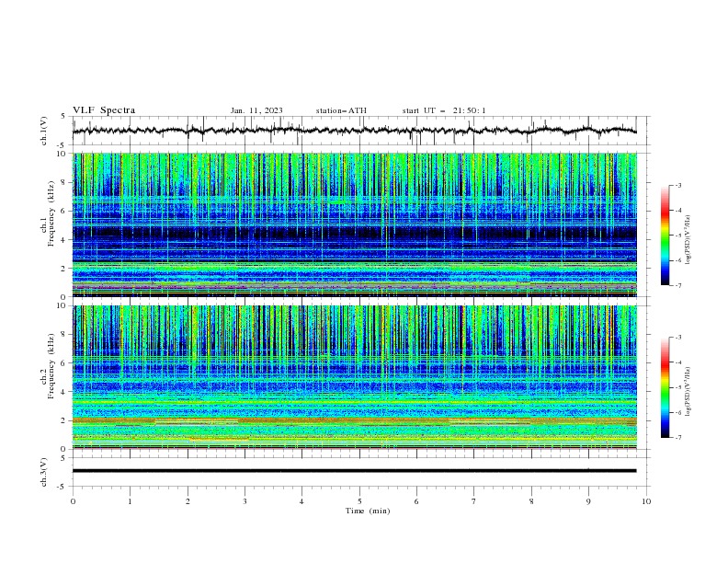Click the time axis tick label '2'
Viewport: 728px width, 563px height.
(x=188, y=501)
